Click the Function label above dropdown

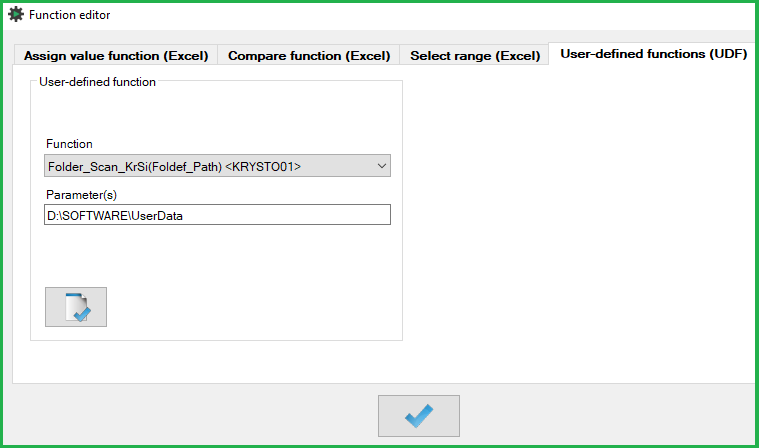click(69, 144)
